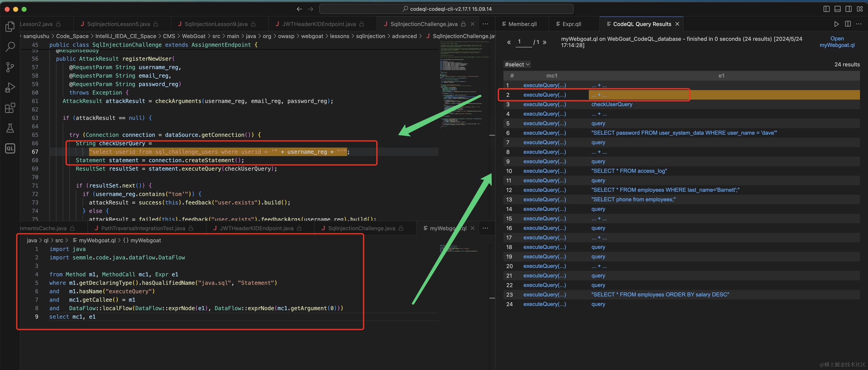Open the Search view in activity bar
The image size is (868, 370).
point(10,47)
